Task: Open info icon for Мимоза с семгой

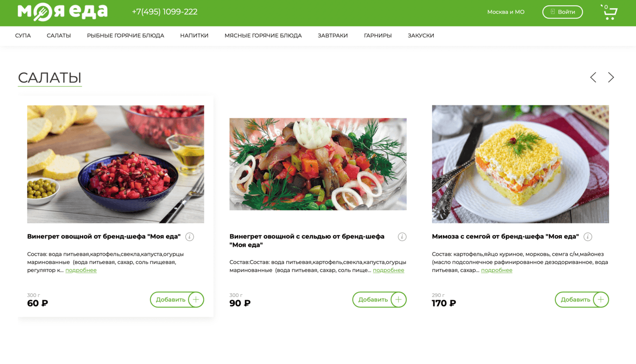Action: (x=588, y=237)
